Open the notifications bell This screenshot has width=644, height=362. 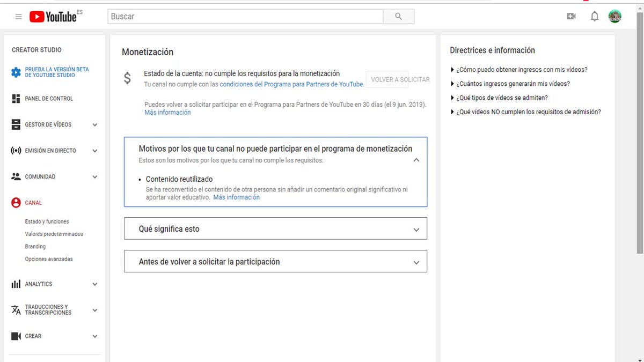(595, 17)
